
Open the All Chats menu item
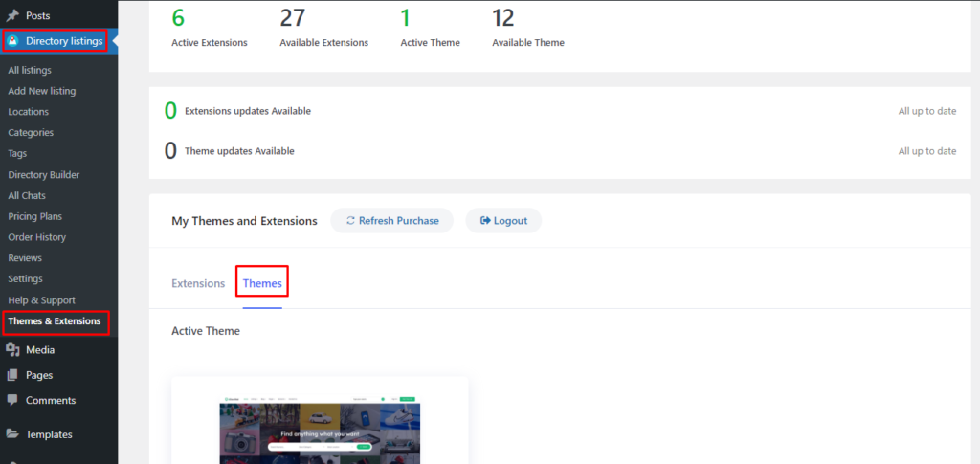pyautogui.click(x=27, y=195)
